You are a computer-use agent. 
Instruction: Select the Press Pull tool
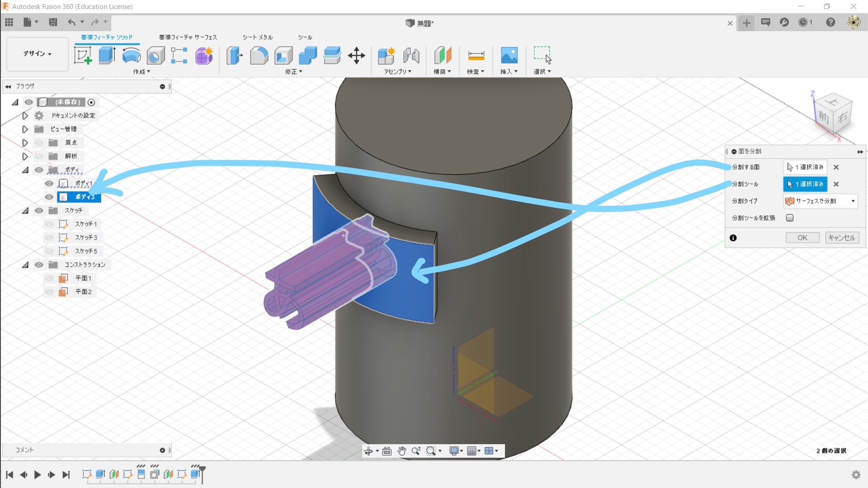tap(235, 56)
